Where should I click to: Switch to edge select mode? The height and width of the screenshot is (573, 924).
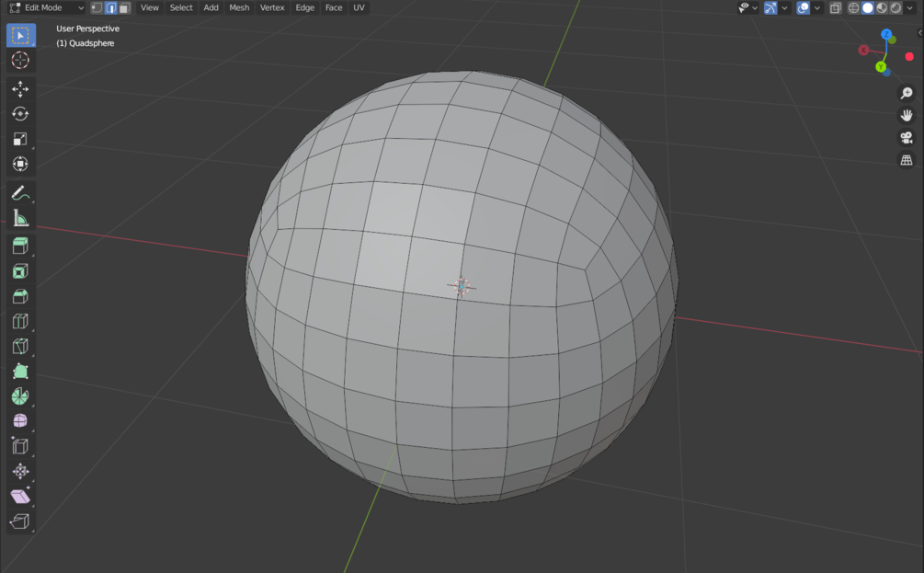tap(110, 7)
